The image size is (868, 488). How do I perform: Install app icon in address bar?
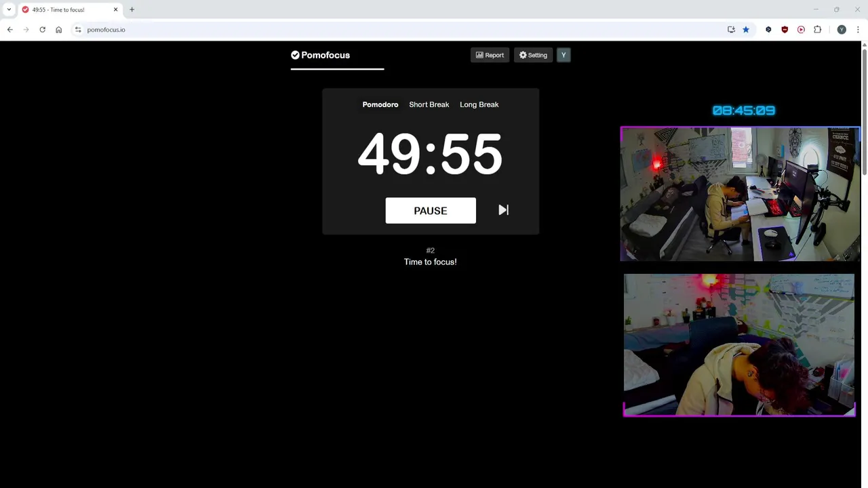point(731,30)
